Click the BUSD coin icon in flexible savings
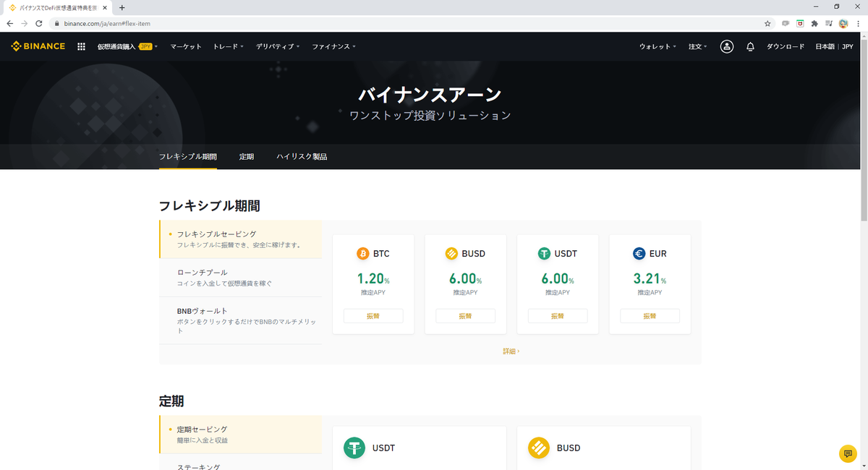The height and width of the screenshot is (470, 868). point(451,254)
